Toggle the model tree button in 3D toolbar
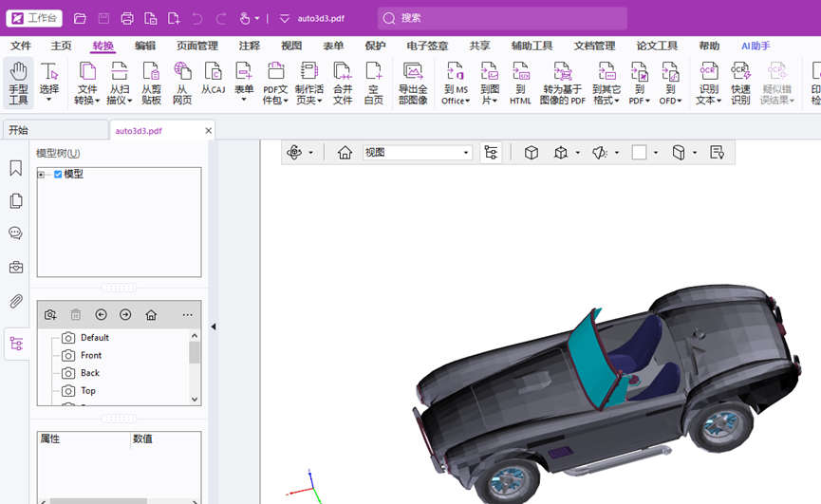821x504 pixels. click(491, 153)
